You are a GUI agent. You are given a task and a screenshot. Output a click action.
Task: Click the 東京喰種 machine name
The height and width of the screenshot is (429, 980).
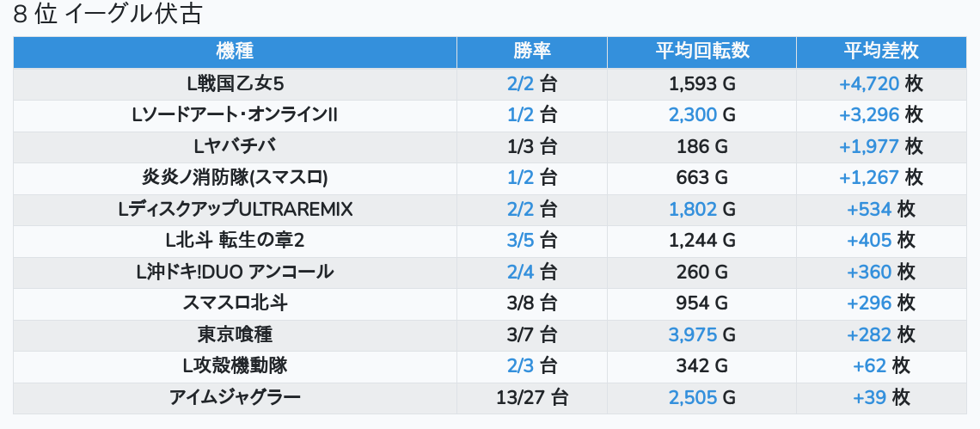[x=235, y=335]
